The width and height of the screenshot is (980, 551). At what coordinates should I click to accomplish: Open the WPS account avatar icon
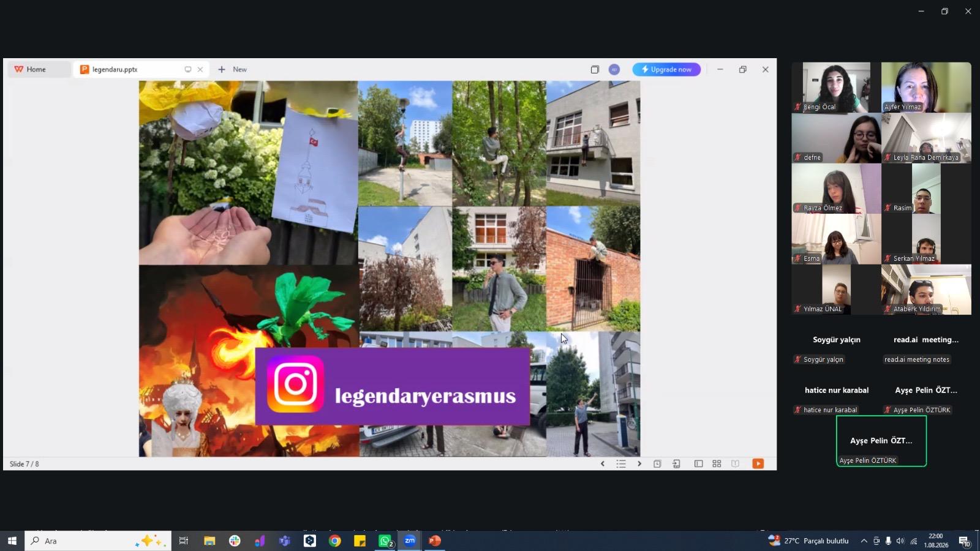pyautogui.click(x=614, y=69)
